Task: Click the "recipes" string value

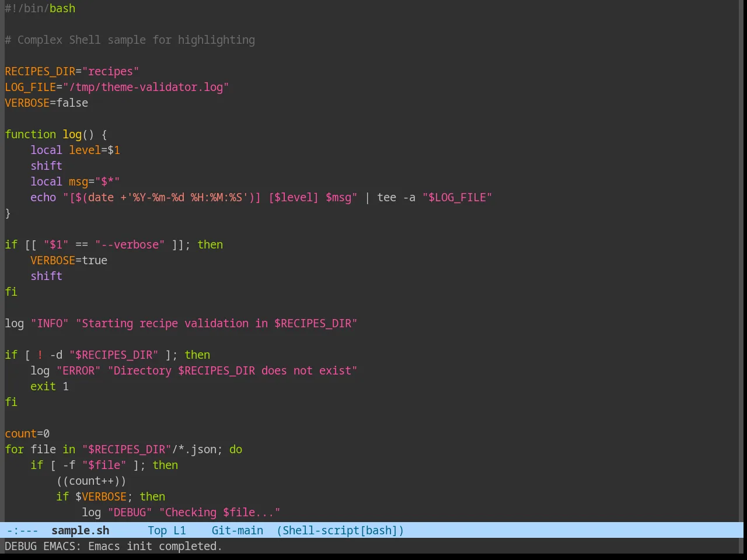Action: pos(110,71)
